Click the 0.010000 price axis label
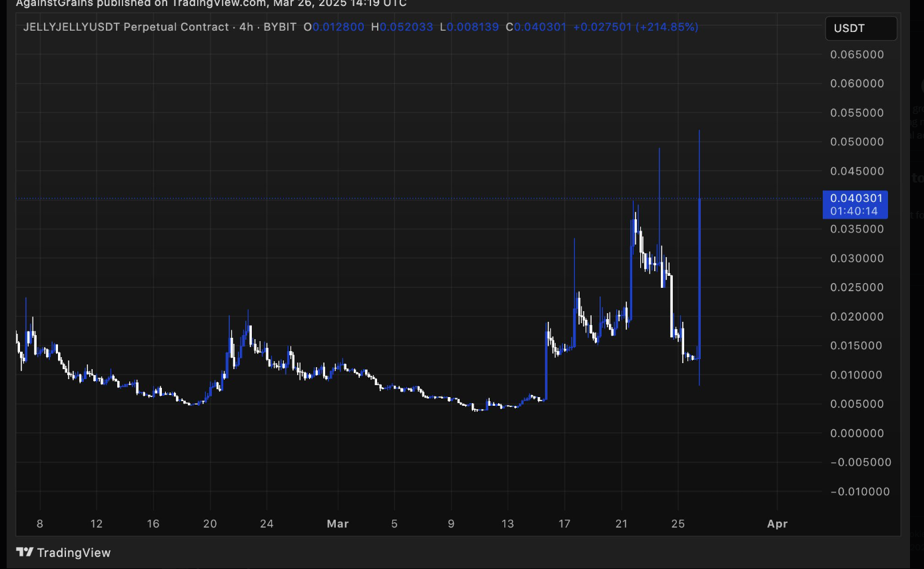Screen dimensions: 924x569 tap(857, 375)
